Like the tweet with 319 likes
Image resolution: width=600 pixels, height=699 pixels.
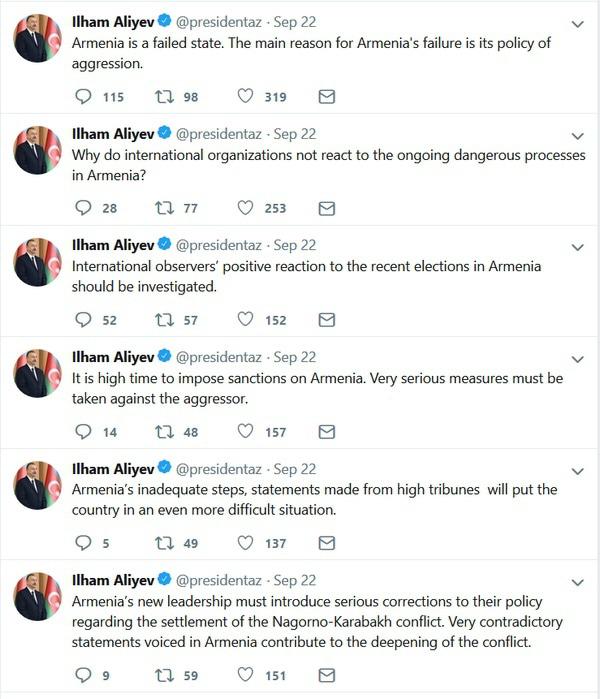[x=246, y=97]
